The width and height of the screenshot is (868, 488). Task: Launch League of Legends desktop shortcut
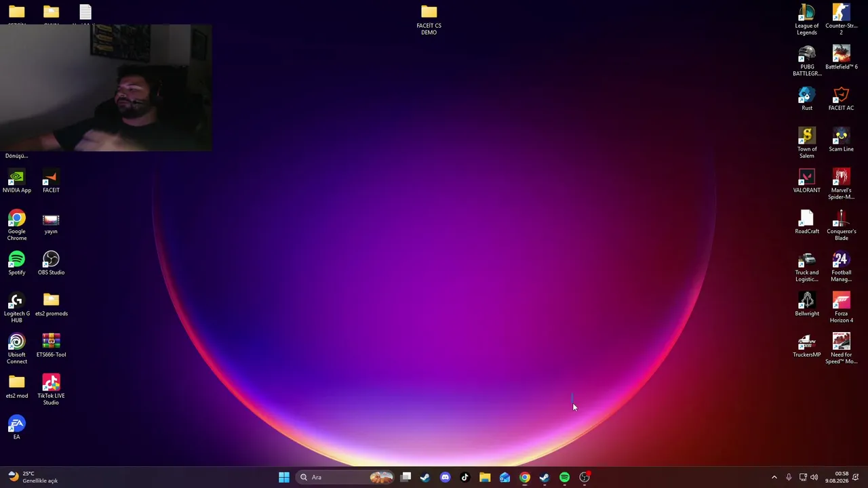pyautogui.click(x=806, y=20)
